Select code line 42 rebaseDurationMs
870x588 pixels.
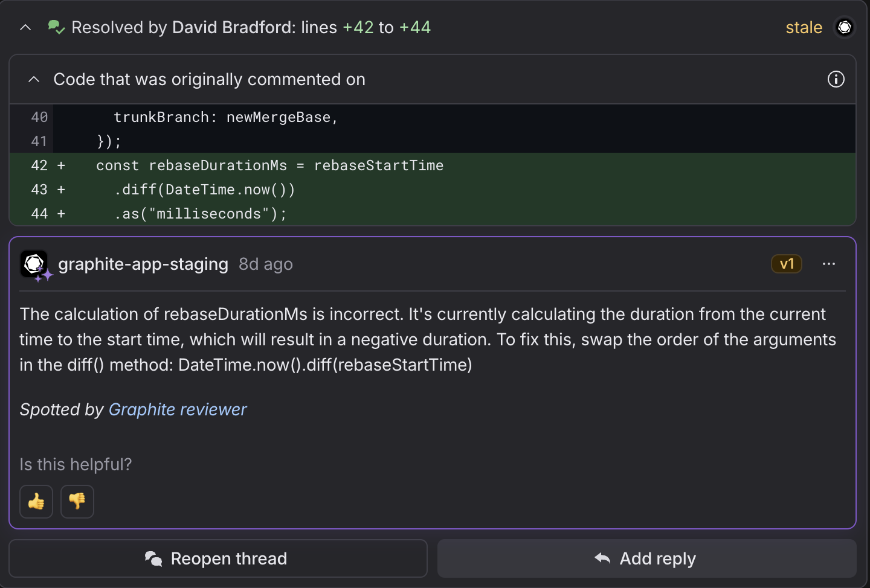coord(433,165)
